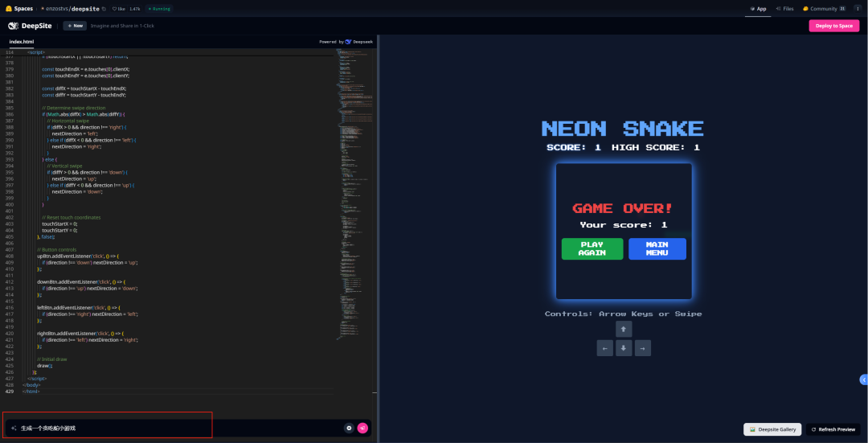
Task: Click the Hugging Face Spaces logo
Action: (19, 9)
